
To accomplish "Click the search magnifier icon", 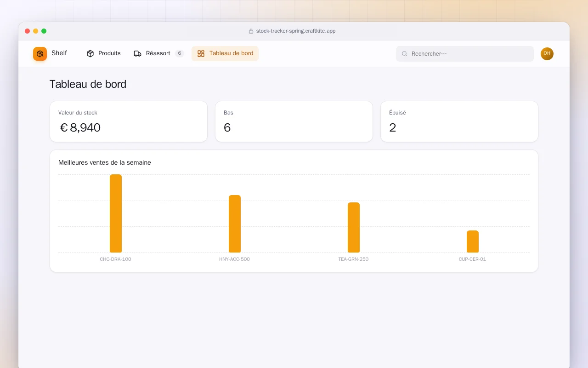I will [x=405, y=54].
